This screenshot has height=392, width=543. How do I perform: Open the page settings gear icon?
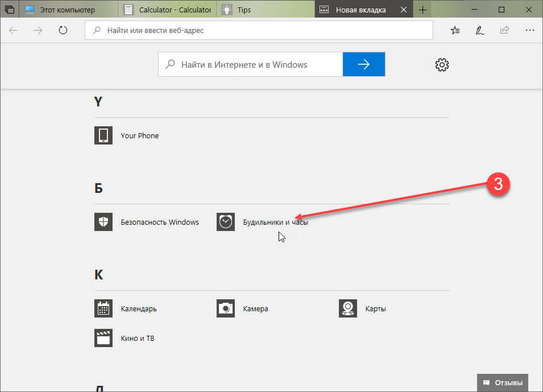(442, 64)
